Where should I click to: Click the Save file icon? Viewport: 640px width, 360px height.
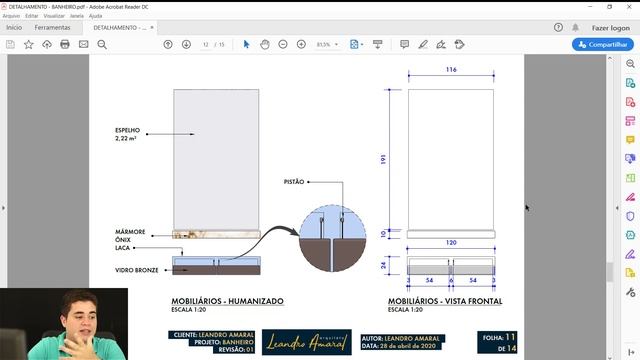[10, 44]
